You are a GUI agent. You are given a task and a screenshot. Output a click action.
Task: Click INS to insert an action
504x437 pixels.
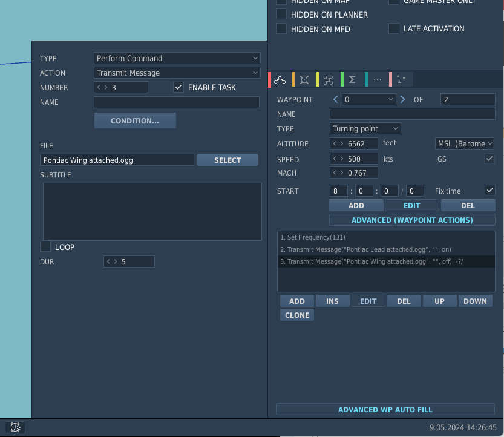coord(332,301)
